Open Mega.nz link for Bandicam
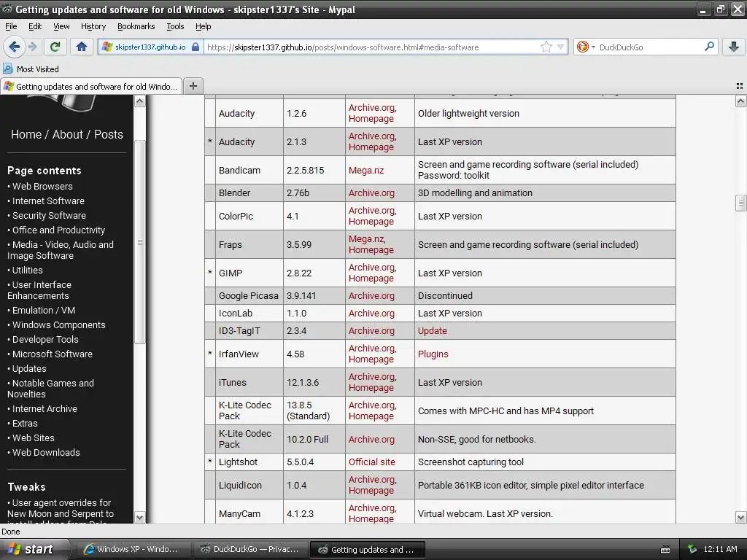 point(366,170)
